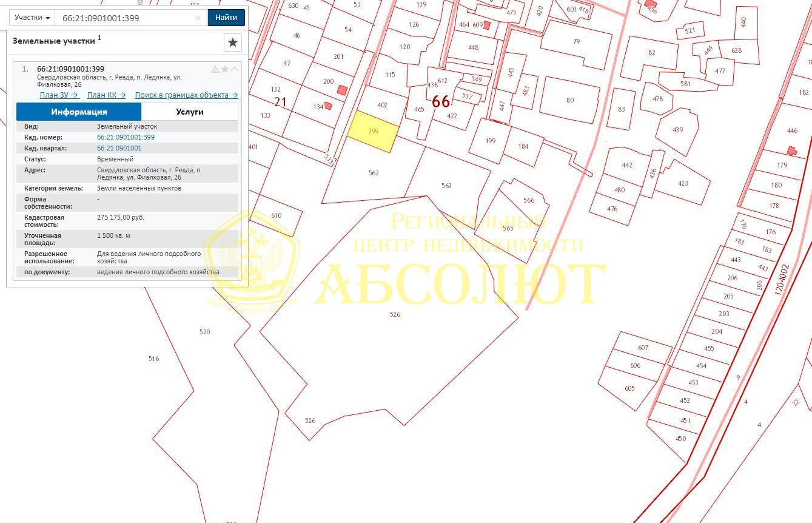Select parcel 184 on the map

click(523, 146)
